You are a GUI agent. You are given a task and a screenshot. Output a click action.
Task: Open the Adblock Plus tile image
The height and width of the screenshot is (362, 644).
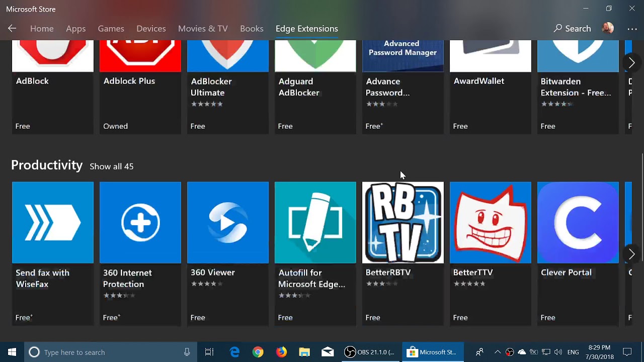(140, 56)
